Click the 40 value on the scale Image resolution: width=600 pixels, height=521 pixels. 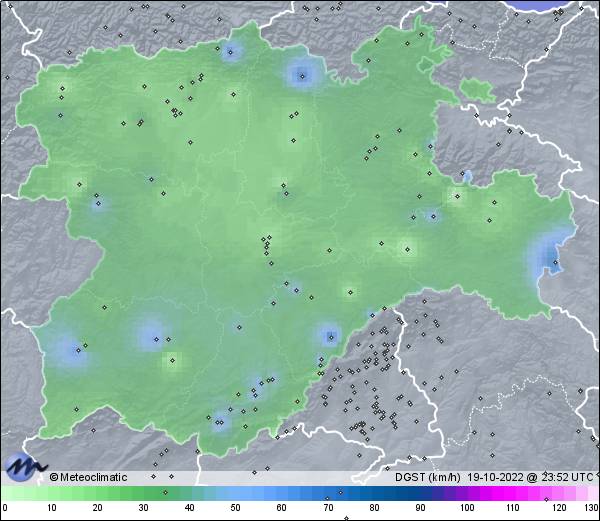(189, 508)
